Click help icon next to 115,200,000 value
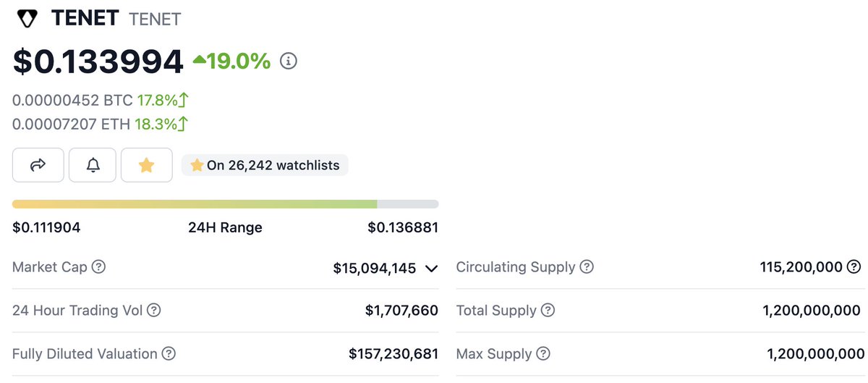Viewport: 868px width, 383px height. point(854,267)
